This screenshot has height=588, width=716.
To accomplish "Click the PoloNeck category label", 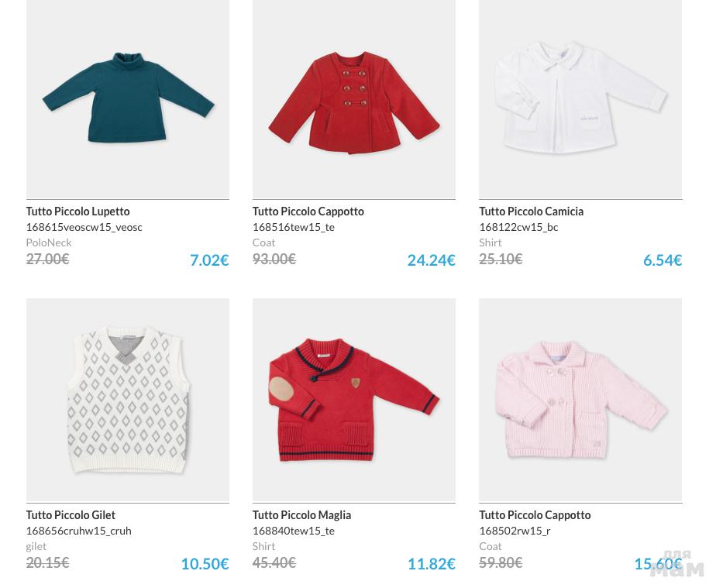I will [x=48, y=242].
